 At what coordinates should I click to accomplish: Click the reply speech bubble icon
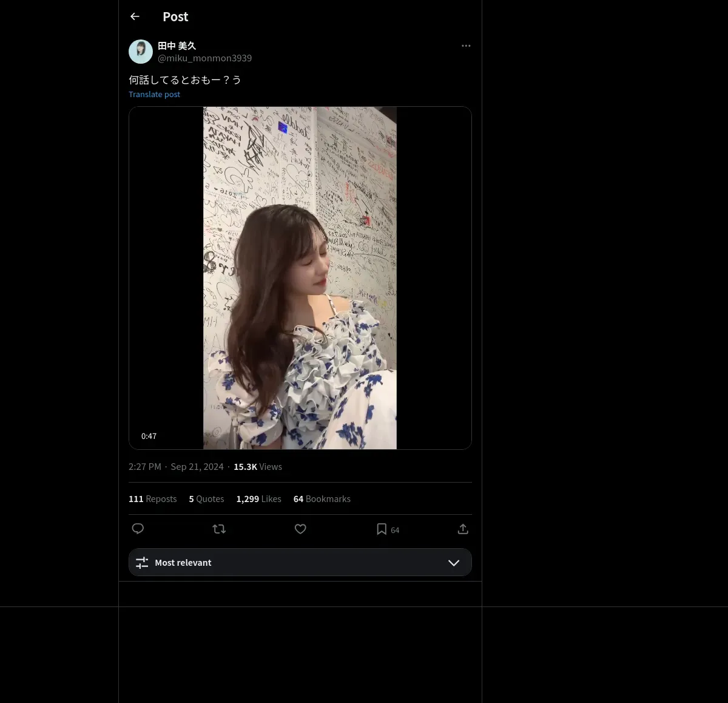pos(138,529)
